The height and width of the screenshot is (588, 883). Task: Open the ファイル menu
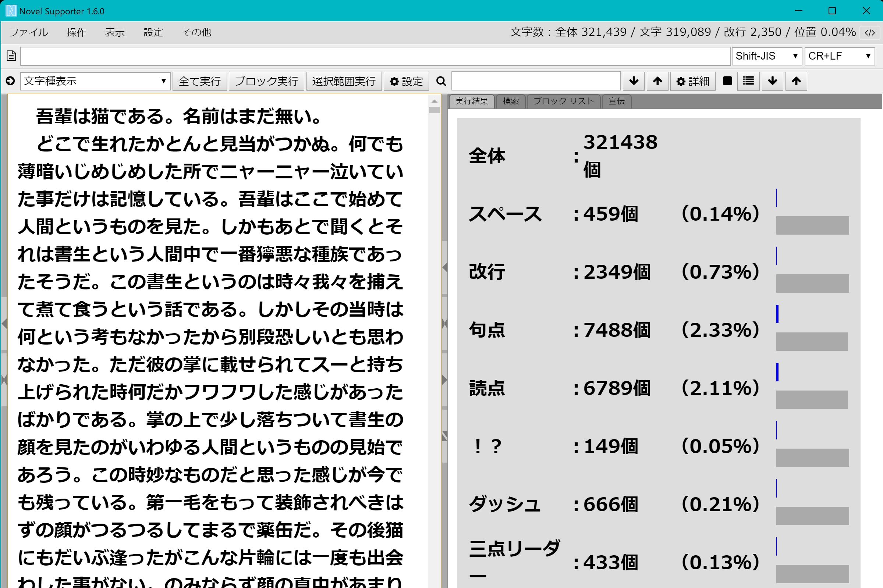tap(29, 32)
